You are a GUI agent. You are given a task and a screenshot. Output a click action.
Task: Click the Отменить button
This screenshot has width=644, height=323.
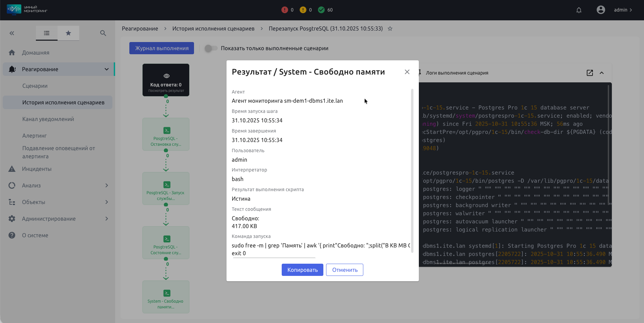(344, 270)
